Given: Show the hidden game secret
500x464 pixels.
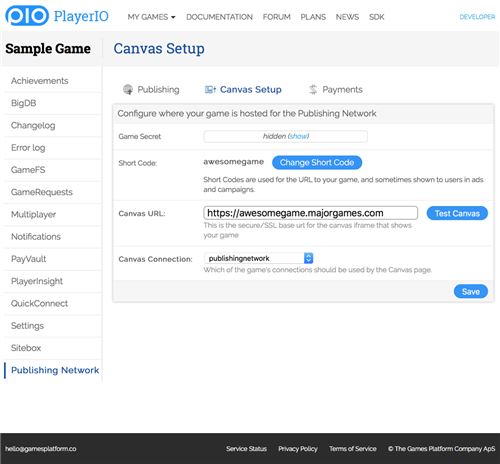Looking at the screenshot, I should (298, 136).
